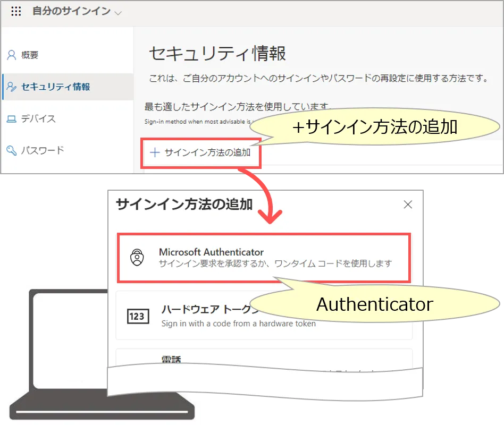Select the 電話 sign-in option

[x=171, y=360]
